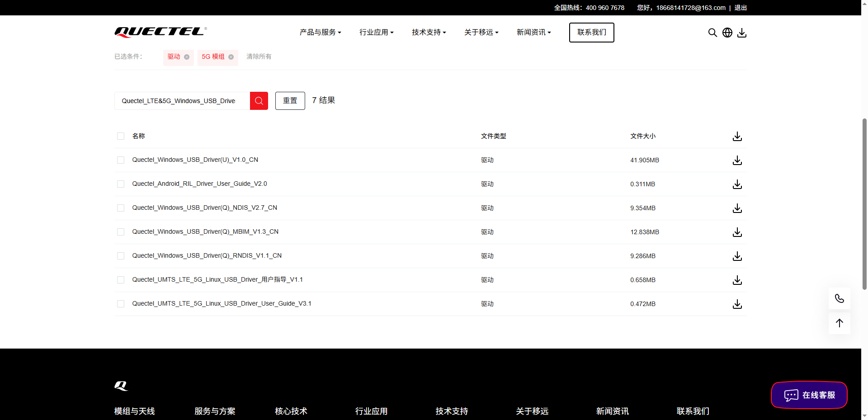Screen dimensions: 868x420
Task: Expand the 技术支持 menu
Action: point(429,33)
